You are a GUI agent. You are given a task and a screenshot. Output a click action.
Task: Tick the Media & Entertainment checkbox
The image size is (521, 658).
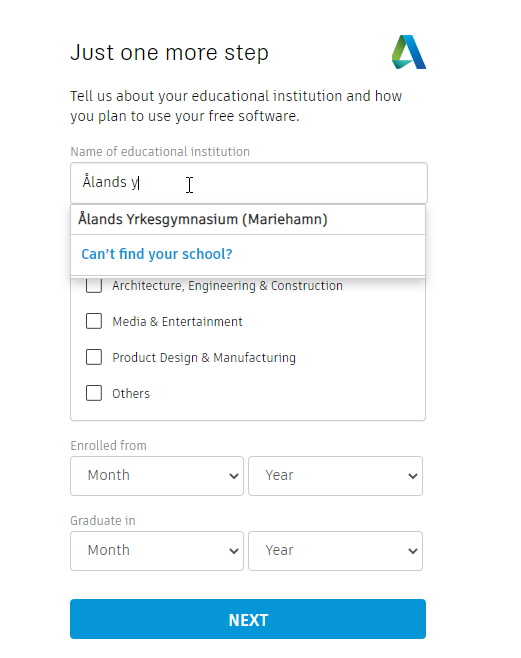click(94, 321)
